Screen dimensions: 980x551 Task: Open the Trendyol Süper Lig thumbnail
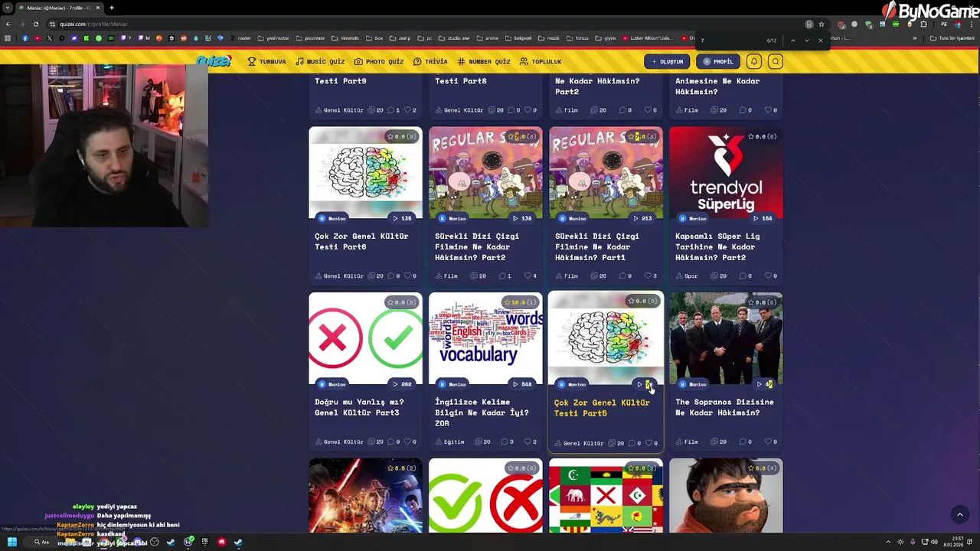pyautogui.click(x=726, y=173)
